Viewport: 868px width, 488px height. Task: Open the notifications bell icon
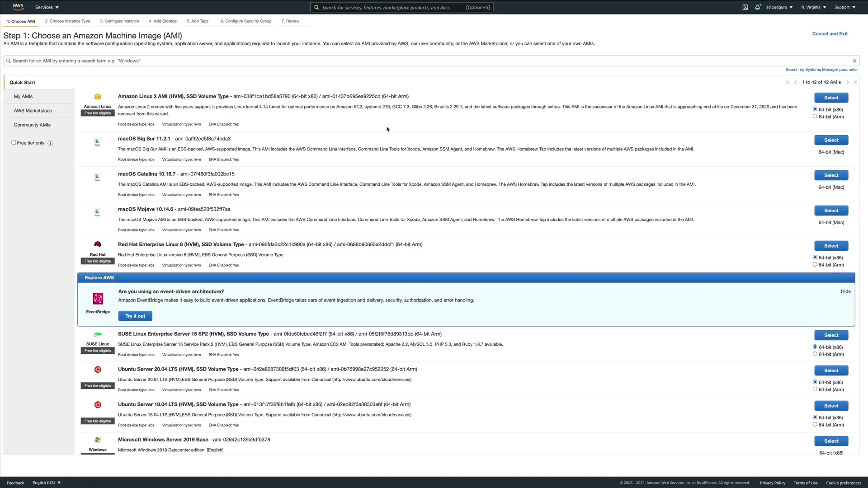click(x=757, y=7)
